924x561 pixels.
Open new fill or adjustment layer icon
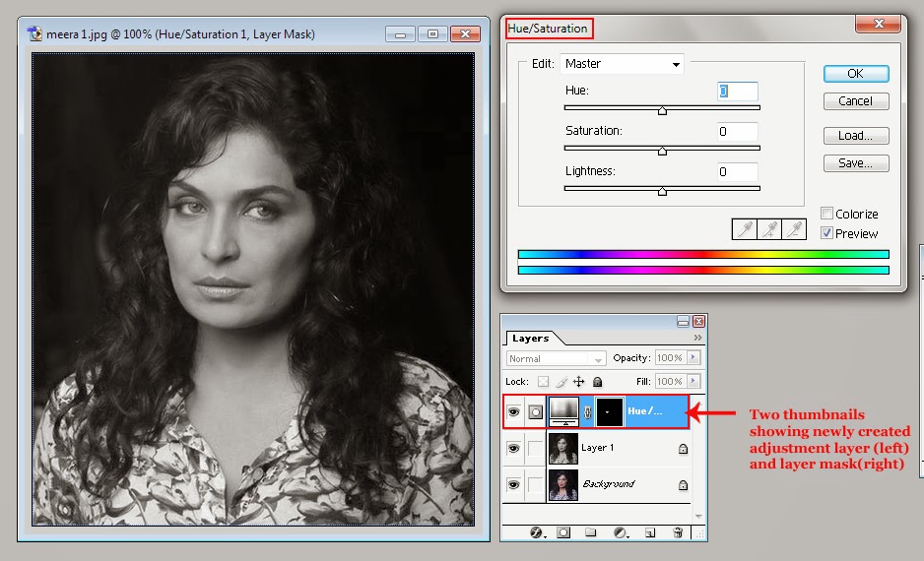[621, 532]
